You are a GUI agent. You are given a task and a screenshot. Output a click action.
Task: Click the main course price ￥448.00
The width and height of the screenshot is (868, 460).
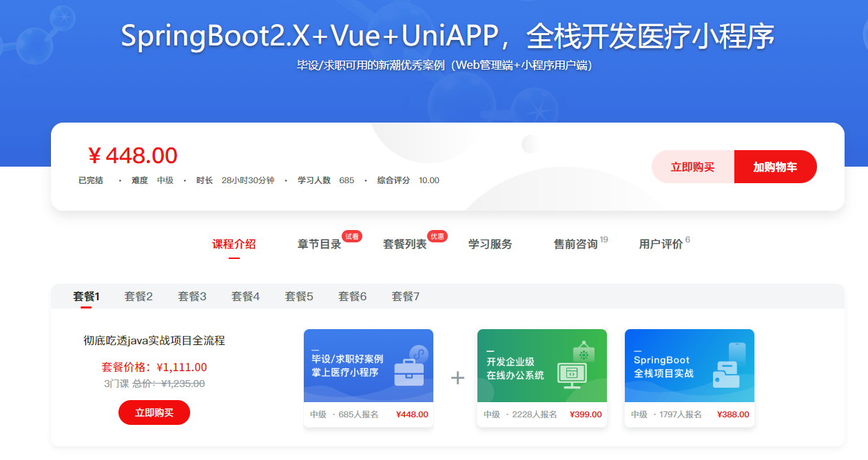point(132,156)
